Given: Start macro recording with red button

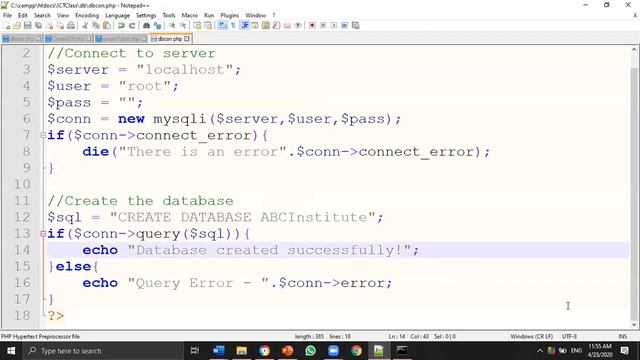Looking at the screenshot, I should (312, 25).
